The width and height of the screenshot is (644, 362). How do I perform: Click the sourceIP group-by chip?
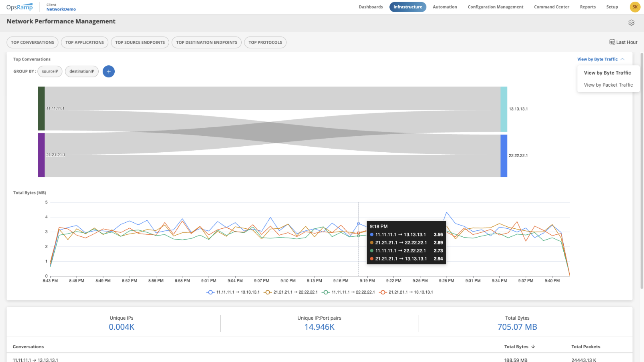click(x=50, y=72)
